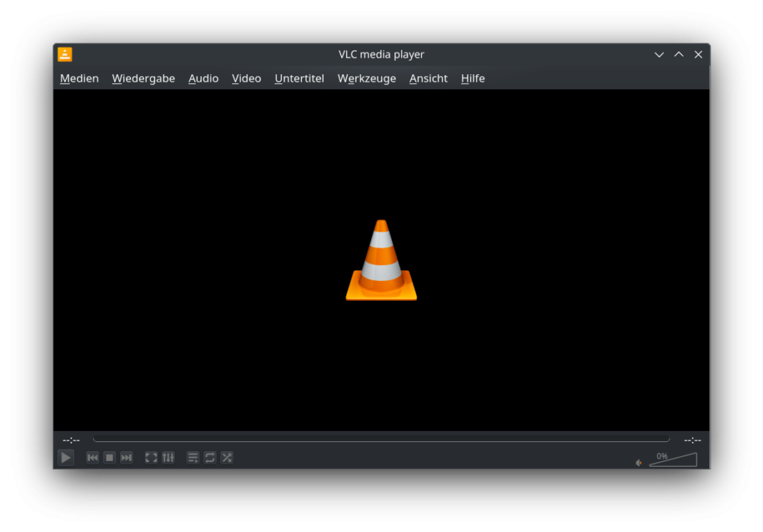Mute audio via the speaker icon

639,462
